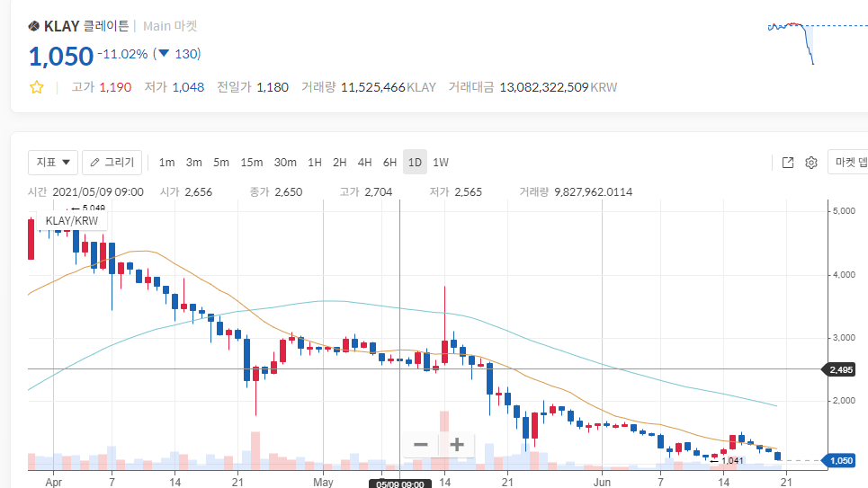Switch to the 5m timeframe
The height and width of the screenshot is (488, 868).
[x=221, y=163]
